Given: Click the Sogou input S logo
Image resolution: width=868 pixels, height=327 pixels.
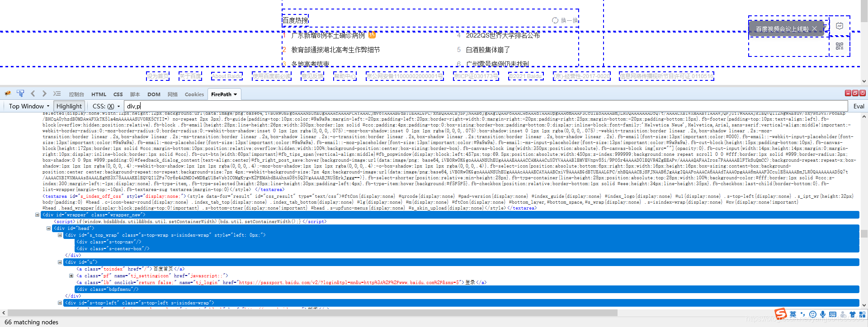Looking at the screenshot, I should [x=781, y=313].
